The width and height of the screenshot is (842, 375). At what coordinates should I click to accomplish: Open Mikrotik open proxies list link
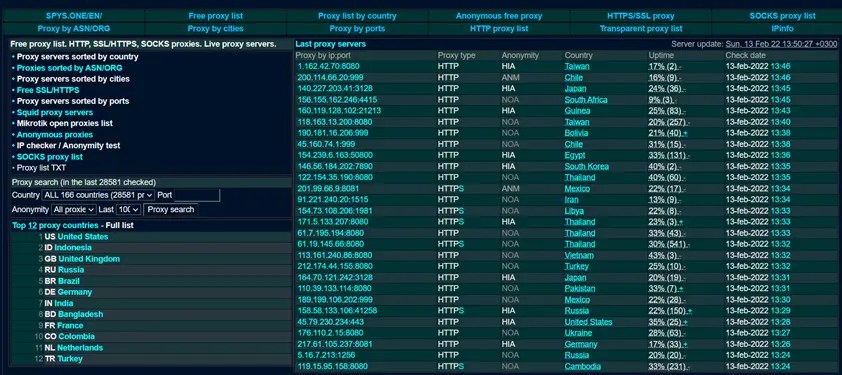[65, 123]
